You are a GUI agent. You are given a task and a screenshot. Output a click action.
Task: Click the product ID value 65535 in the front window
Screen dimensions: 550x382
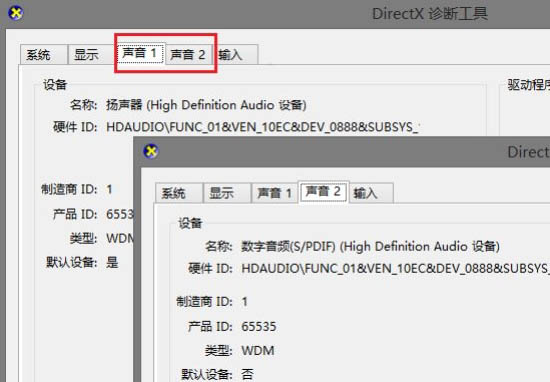[x=259, y=327]
